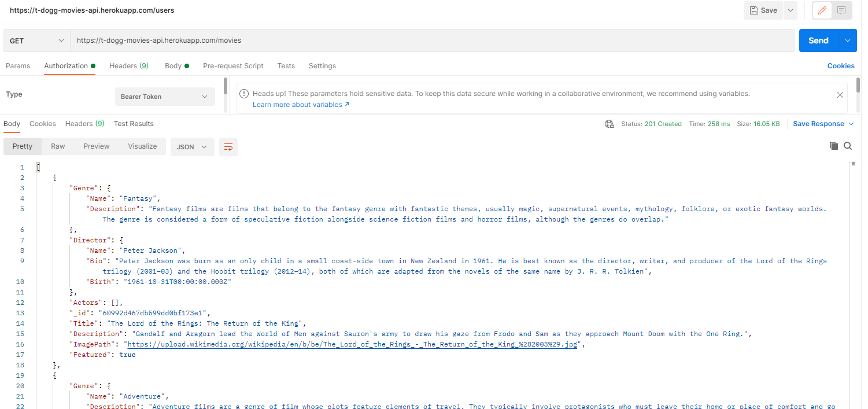Open the Tests tab
Image resolution: width=868 pixels, height=409 pixels.
coord(286,66)
